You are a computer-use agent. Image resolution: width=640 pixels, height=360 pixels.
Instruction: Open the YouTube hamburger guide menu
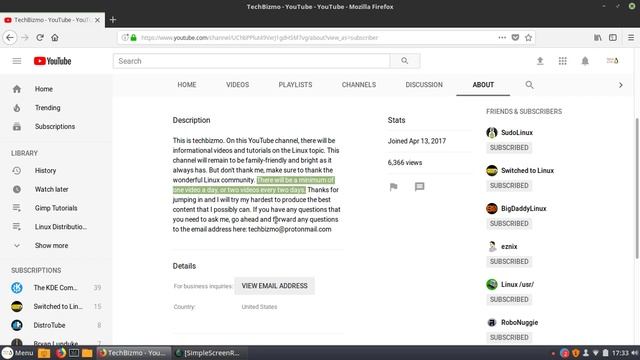17,61
